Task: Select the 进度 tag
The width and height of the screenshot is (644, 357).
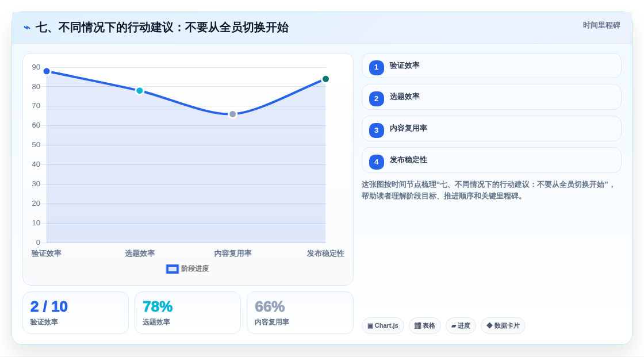Action: (x=461, y=326)
